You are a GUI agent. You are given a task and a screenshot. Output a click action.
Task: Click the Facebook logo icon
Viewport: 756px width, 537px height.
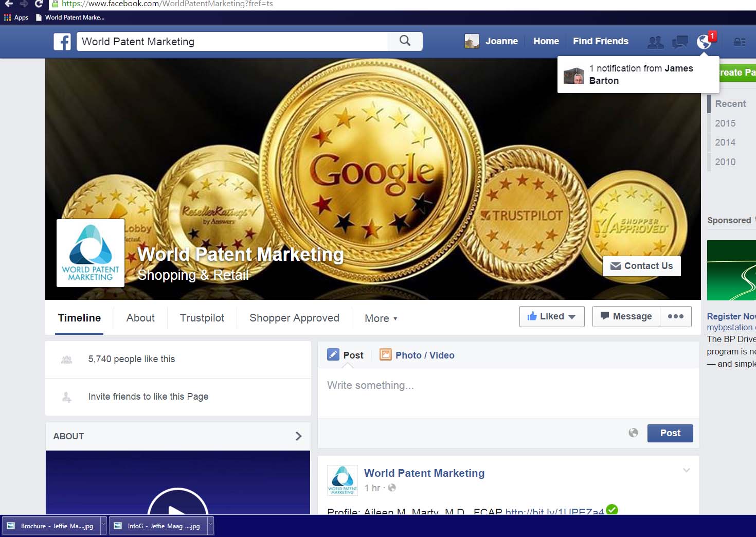pyautogui.click(x=62, y=42)
